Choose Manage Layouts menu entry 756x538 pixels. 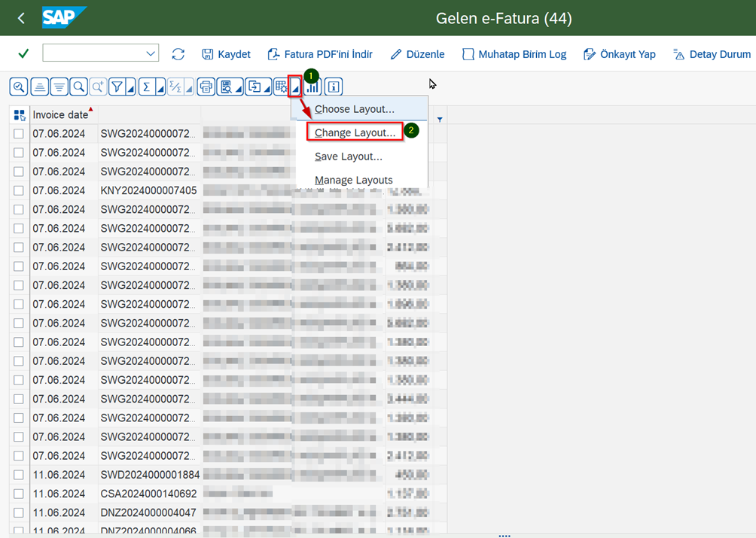pos(353,180)
